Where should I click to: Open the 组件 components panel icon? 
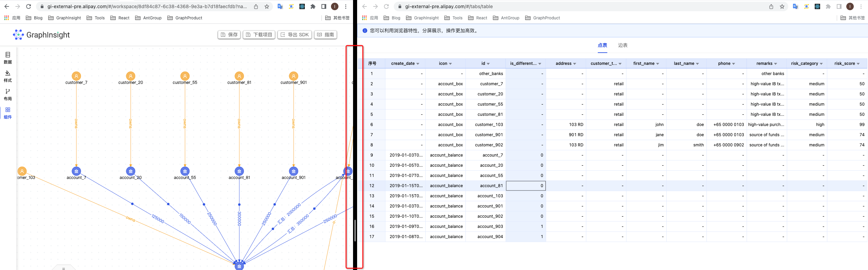coord(8,113)
